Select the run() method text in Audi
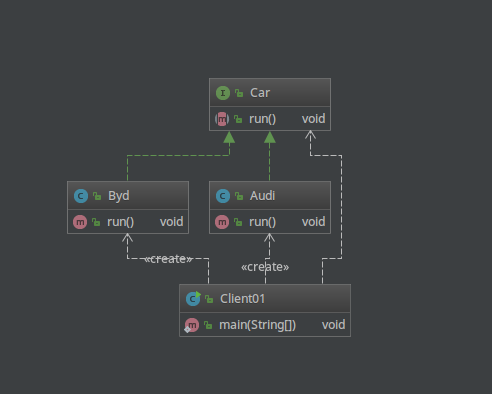 click(263, 222)
